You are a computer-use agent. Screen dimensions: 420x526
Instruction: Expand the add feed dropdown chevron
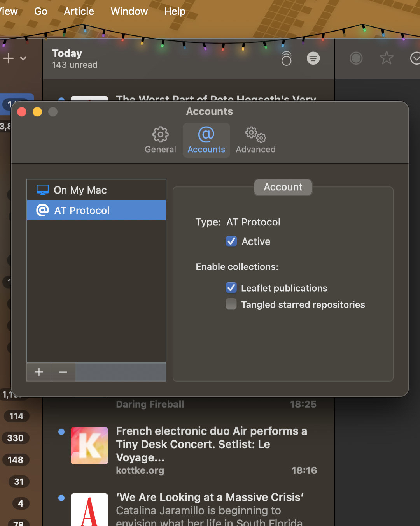[x=23, y=59]
